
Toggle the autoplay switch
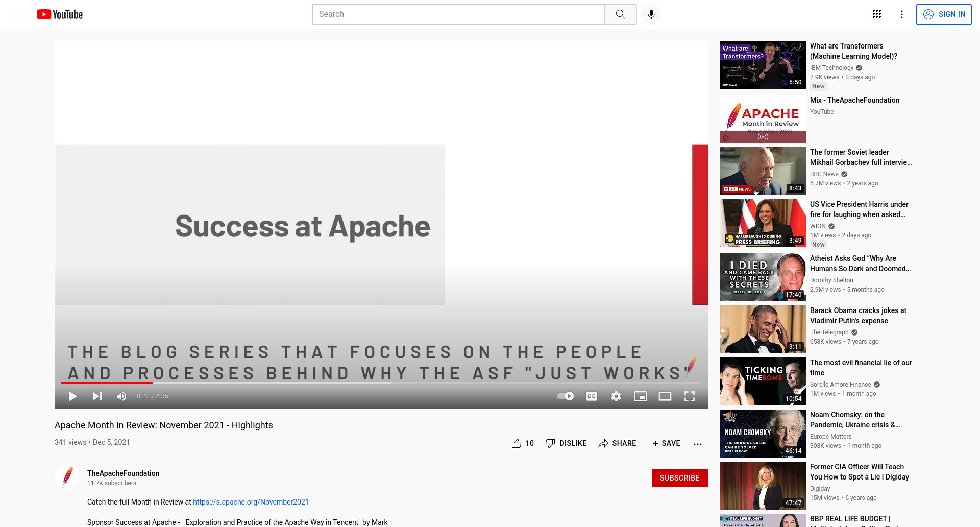pyautogui.click(x=565, y=396)
